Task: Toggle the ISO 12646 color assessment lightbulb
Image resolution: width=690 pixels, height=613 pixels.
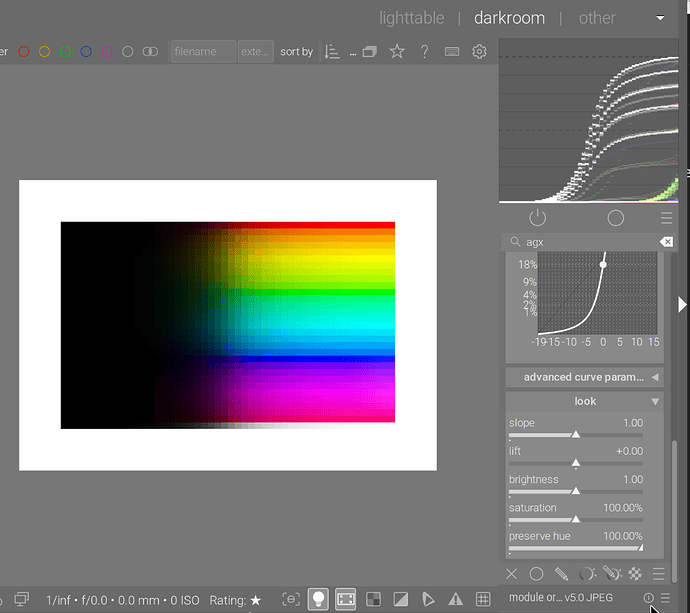Action: [x=318, y=599]
